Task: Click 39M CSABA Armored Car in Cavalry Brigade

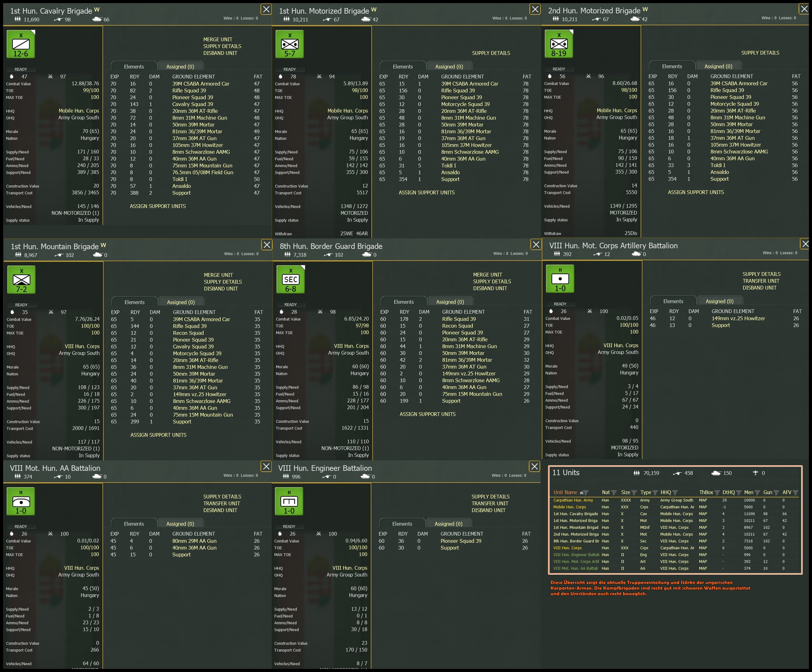Action: pos(201,84)
